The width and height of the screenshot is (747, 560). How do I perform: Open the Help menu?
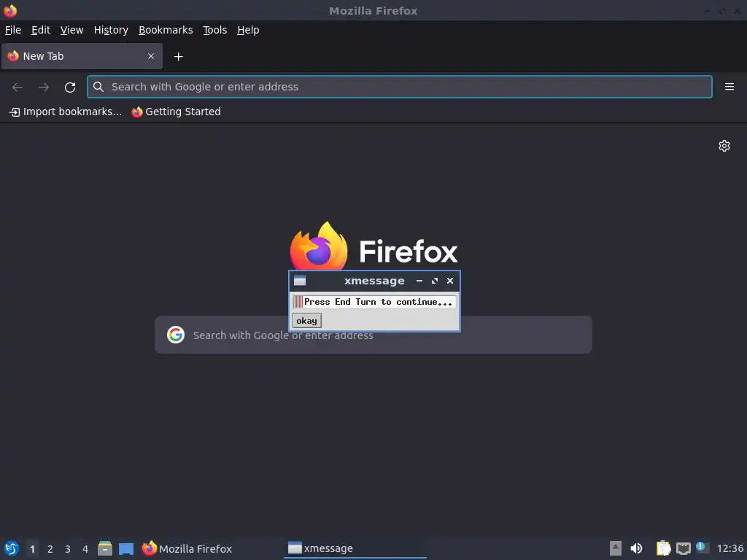[x=248, y=30]
